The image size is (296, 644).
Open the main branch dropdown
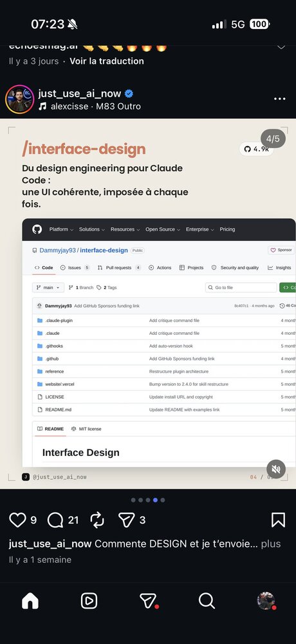click(48, 287)
